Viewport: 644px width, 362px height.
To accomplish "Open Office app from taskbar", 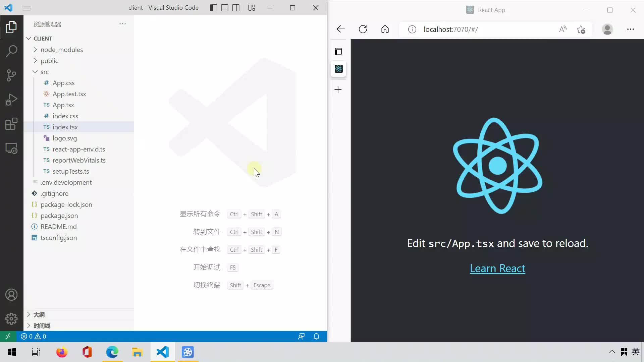I will (87, 352).
